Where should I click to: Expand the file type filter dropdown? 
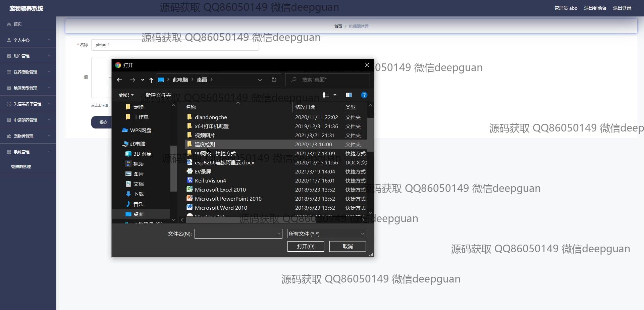326,234
